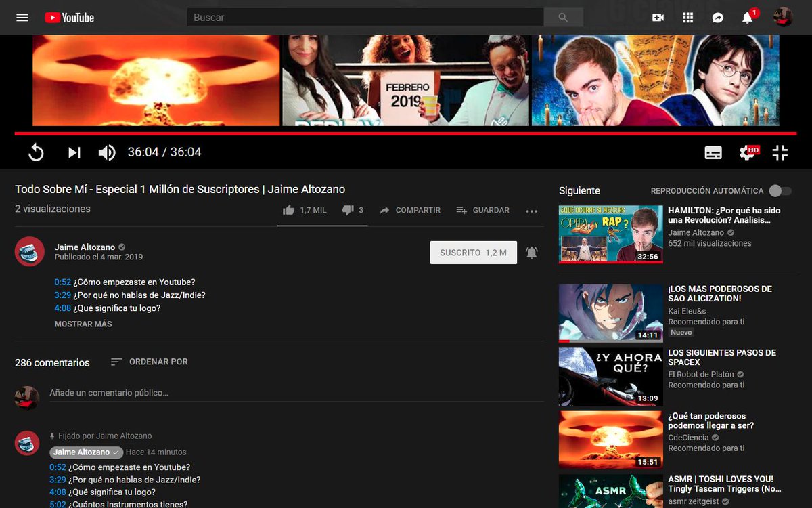Image resolution: width=812 pixels, height=508 pixels.
Task: Jump to 0:52 timestamp in description
Action: point(63,282)
